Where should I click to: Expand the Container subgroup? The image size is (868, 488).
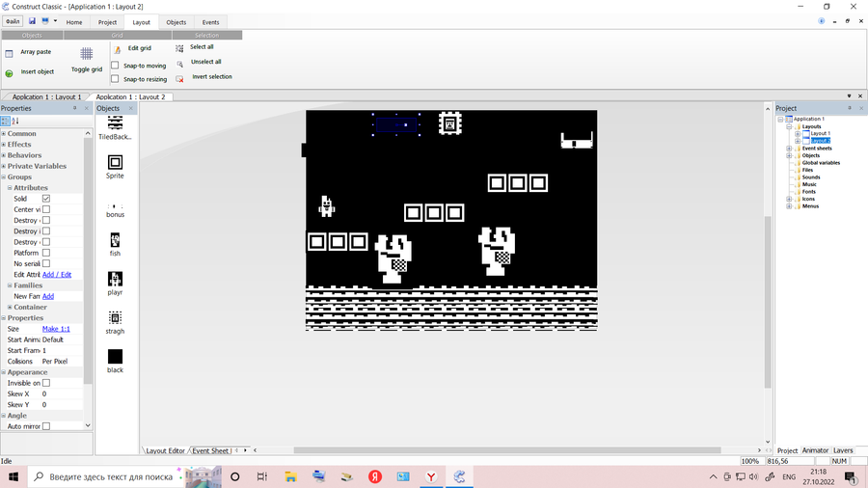[10, 307]
